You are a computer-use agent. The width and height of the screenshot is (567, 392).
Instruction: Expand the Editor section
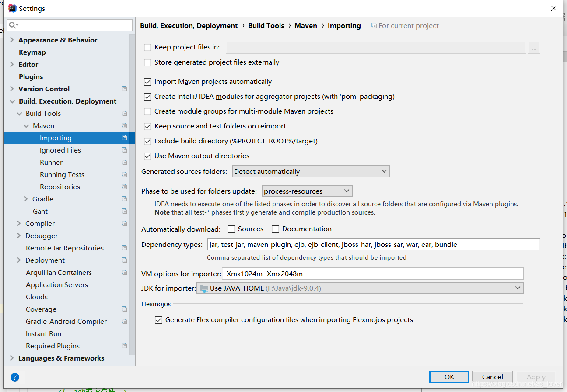coord(12,64)
